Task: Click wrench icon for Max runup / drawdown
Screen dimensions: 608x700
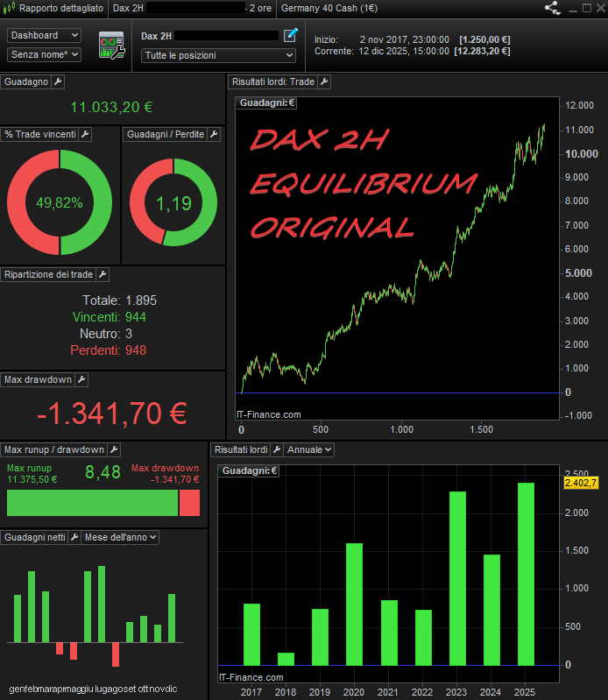Action: [114, 449]
